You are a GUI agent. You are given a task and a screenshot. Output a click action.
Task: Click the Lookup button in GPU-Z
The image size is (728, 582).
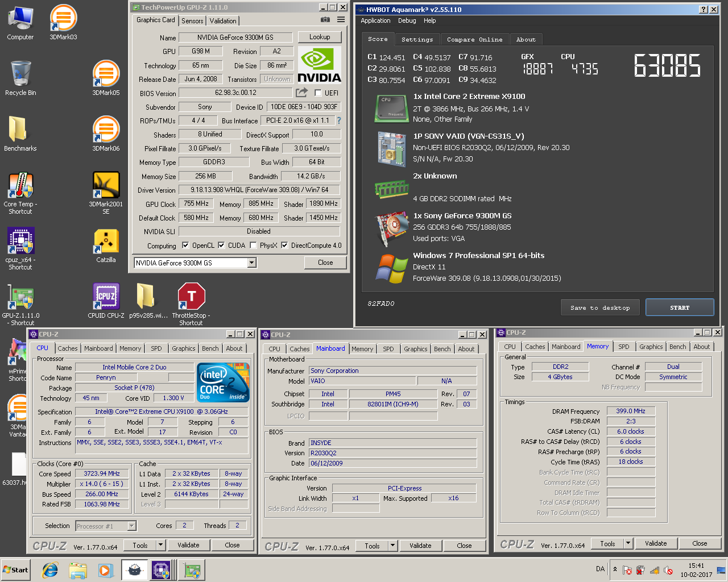[x=320, y=37]
